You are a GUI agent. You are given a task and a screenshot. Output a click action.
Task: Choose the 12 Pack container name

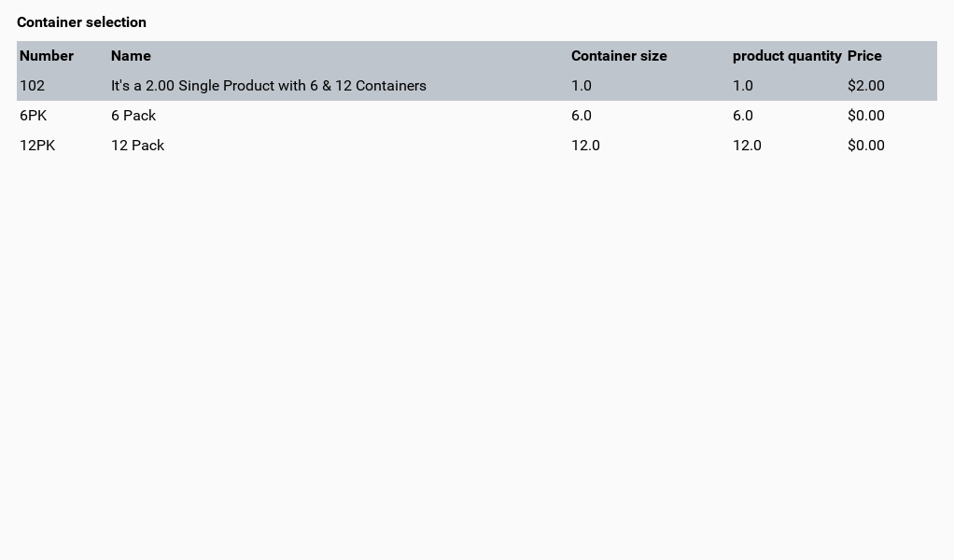pyautogui.click(x=138, y=146)
